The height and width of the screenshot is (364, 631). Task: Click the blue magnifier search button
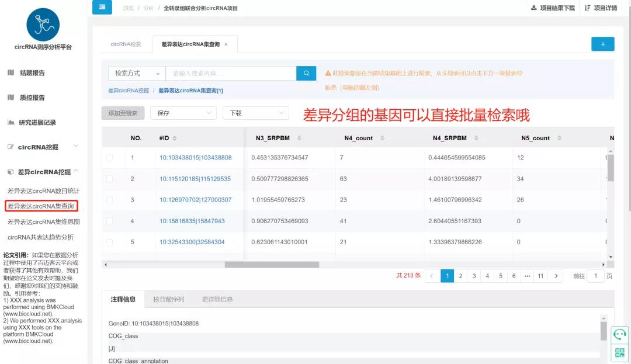[x=306, y=73]
